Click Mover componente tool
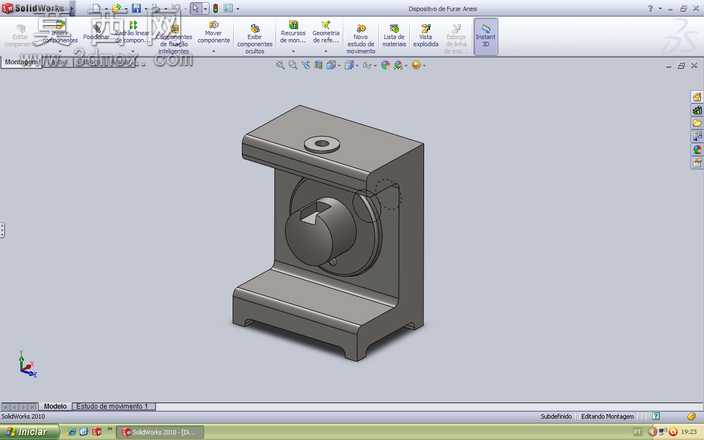 coord(214,32)
